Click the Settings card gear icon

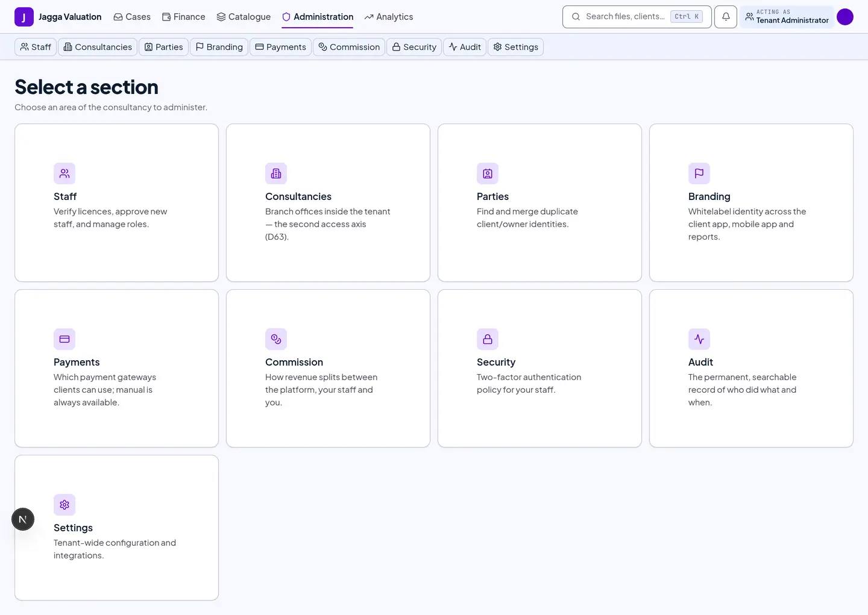point(64,505)
